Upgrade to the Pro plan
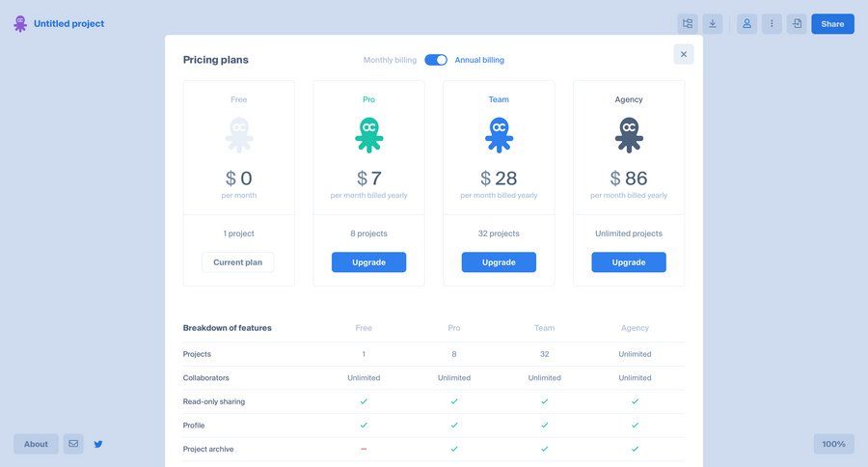868x467 pixels. 368,262
